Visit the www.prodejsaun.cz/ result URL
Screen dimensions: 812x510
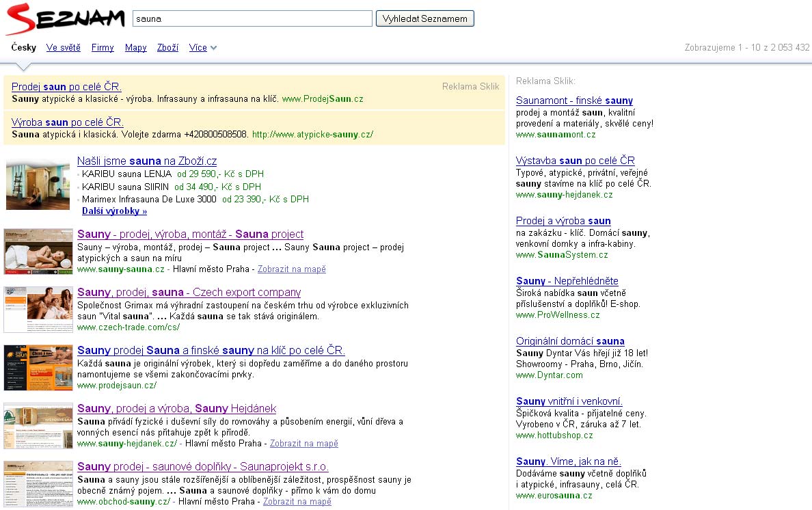tap(117, 385)
